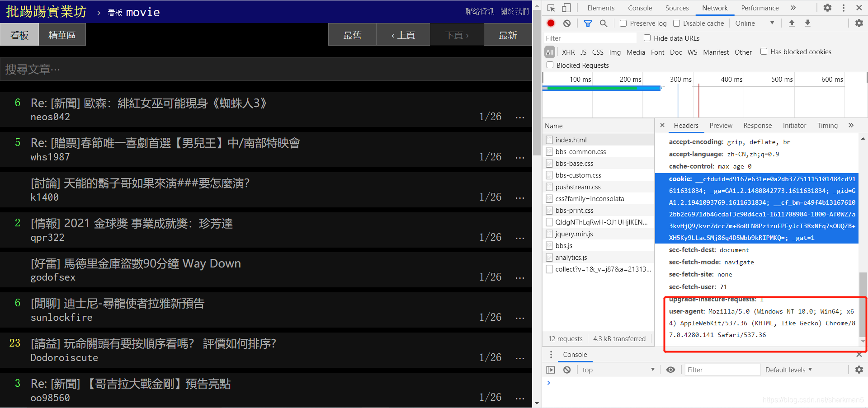Open the options menu for neos042's post
868x408 pixels.
[520, 117]
